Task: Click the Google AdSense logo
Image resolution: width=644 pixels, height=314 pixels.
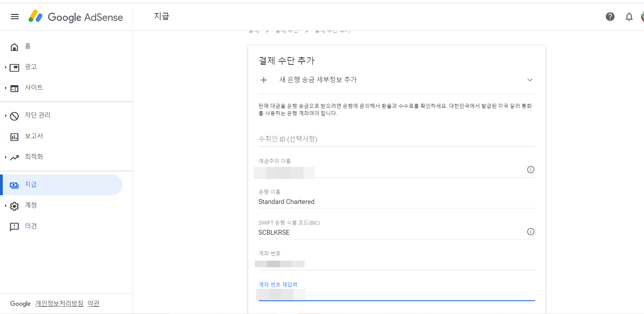Action: pos(76,17)
